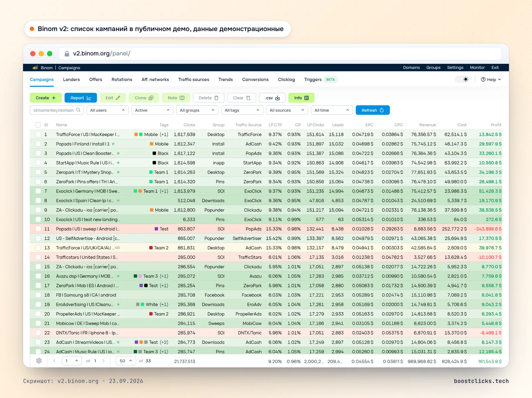Click the star next to Popads Finland Install
Image resolution: width=532 pixels, height=398 pixels.
tap(113, 144)
